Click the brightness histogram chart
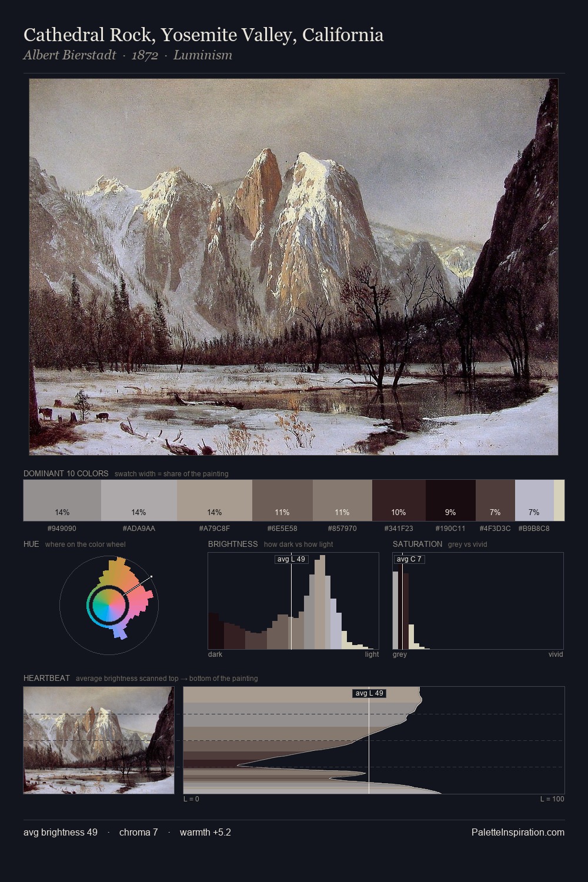Viewport: 588px width, 882px height. (x=293, y=601)
